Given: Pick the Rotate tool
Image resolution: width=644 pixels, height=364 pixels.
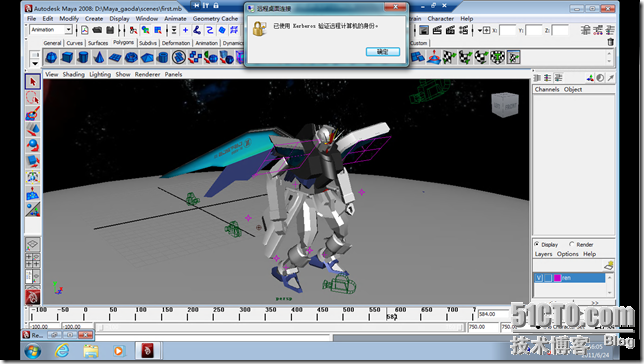Looking at the screenshot, I should pyautogui.click(x=33, y=145).
